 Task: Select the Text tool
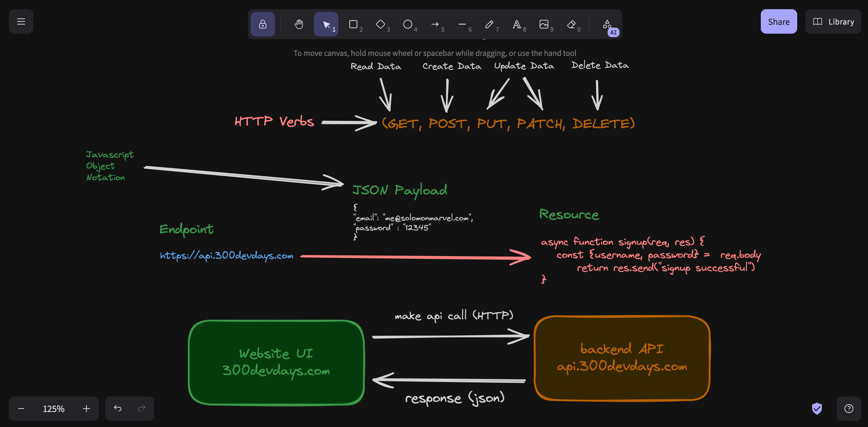click(x=516, y=24)
